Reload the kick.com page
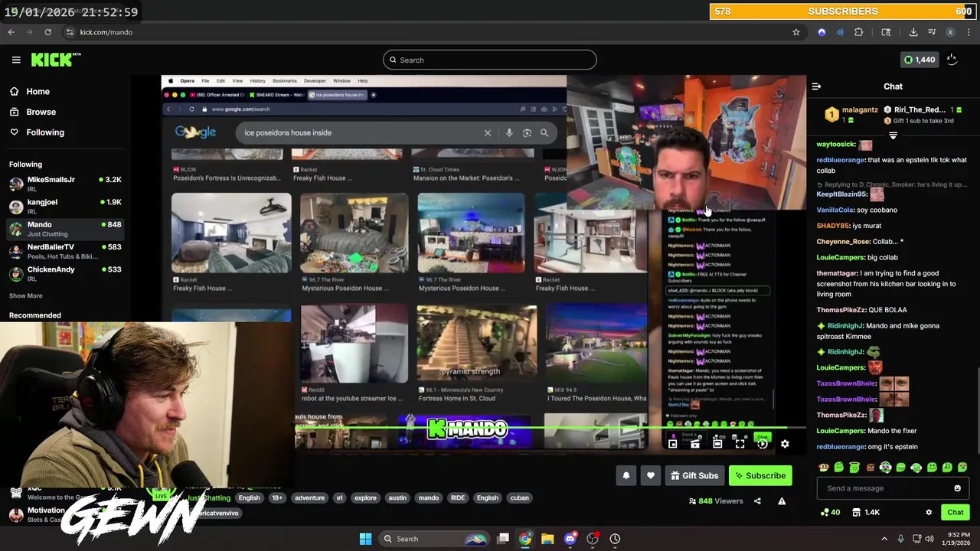The width and height of the screenshot is (980, 551). pos(47,32)
